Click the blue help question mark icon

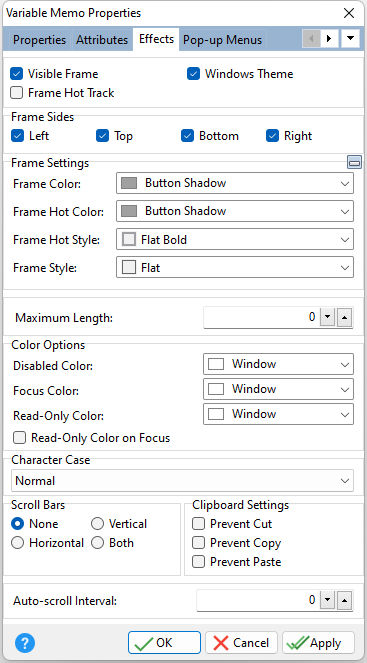click(x=25, y=643)
